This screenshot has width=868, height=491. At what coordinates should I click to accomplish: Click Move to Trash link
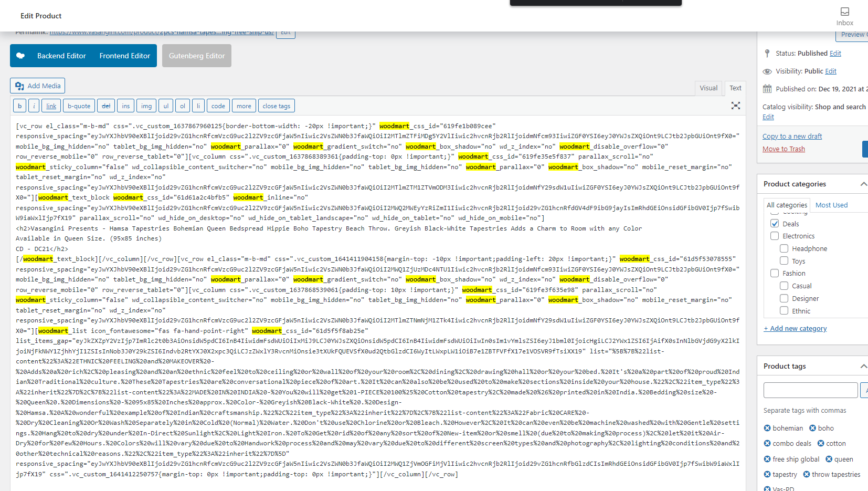pos(784,149)
